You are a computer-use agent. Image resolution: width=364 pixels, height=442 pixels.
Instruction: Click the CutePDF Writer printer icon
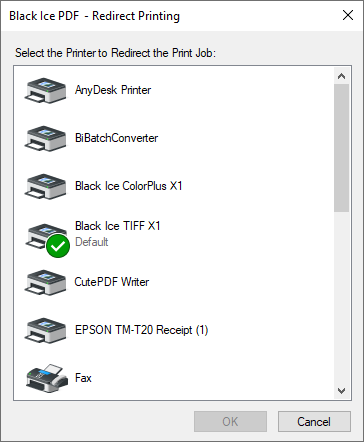[45, 282]
